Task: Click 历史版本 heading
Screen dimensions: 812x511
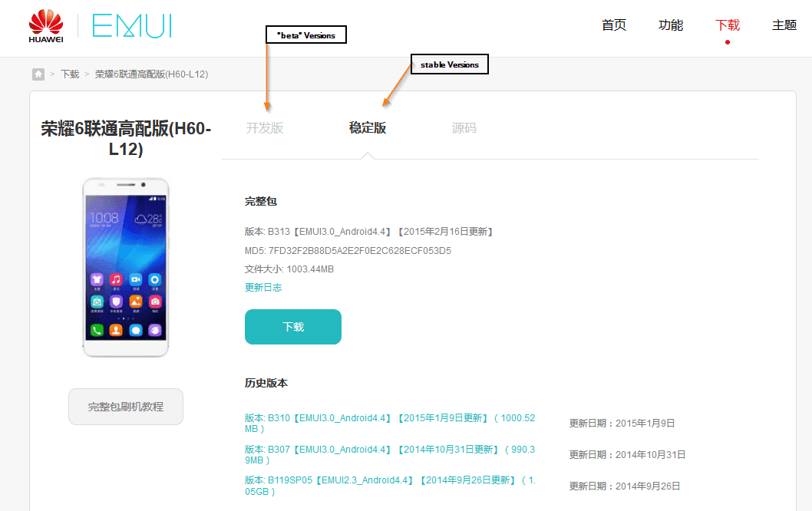Action: pos(266,383)
